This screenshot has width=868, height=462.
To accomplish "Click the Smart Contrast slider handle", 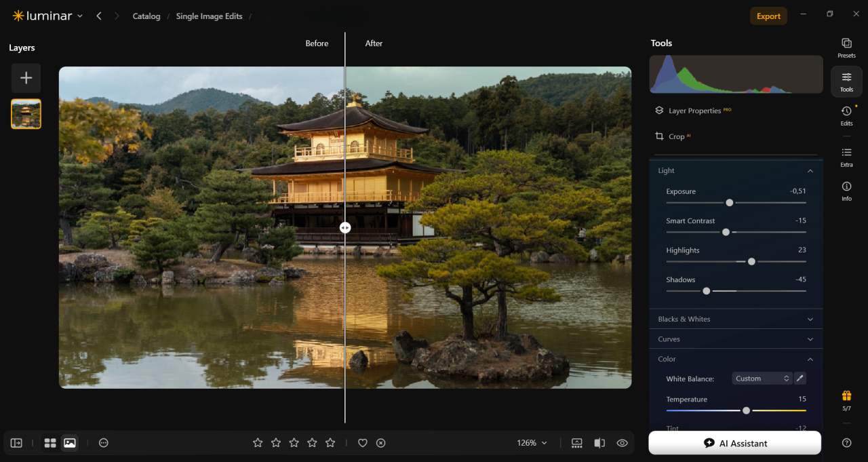I will tap(726, 232).
